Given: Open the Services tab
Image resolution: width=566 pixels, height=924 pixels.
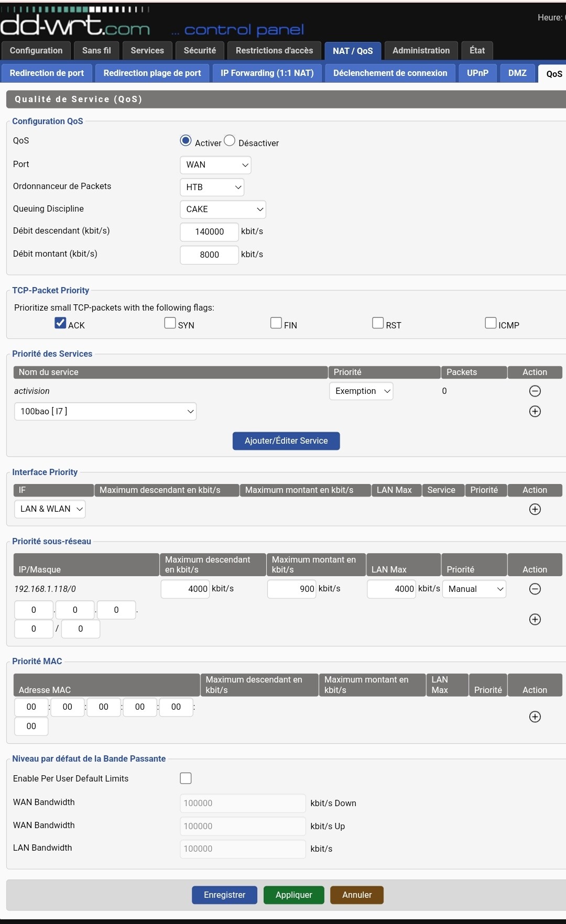Looking at the screenshot, I should point(147,51).
